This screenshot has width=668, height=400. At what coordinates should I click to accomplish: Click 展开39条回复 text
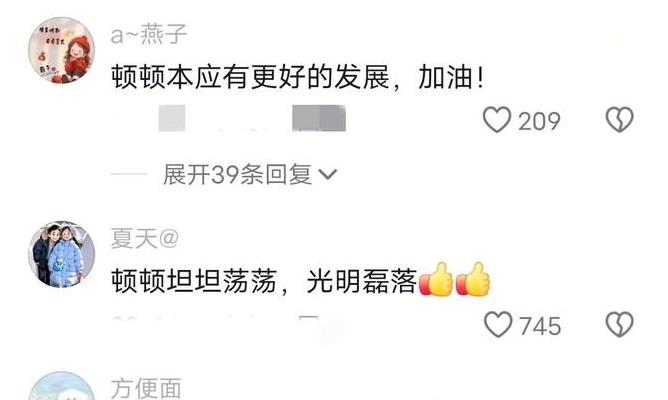pos(238,174)
